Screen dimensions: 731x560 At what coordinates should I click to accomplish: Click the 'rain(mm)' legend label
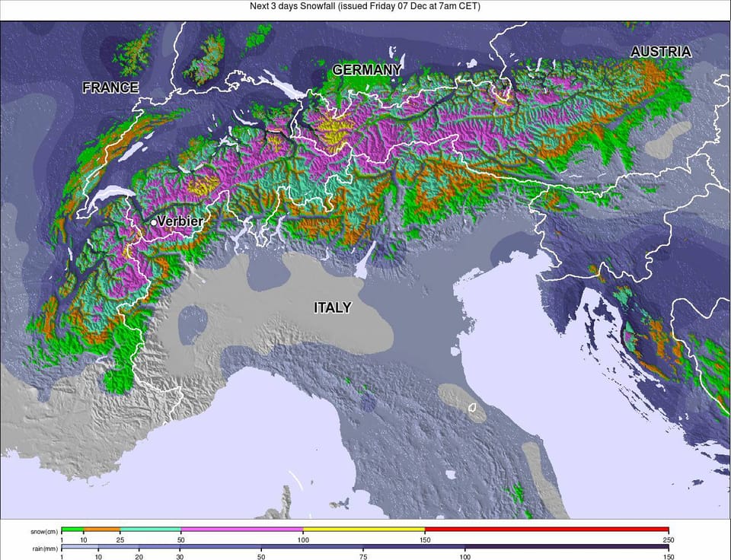[45, 549]
